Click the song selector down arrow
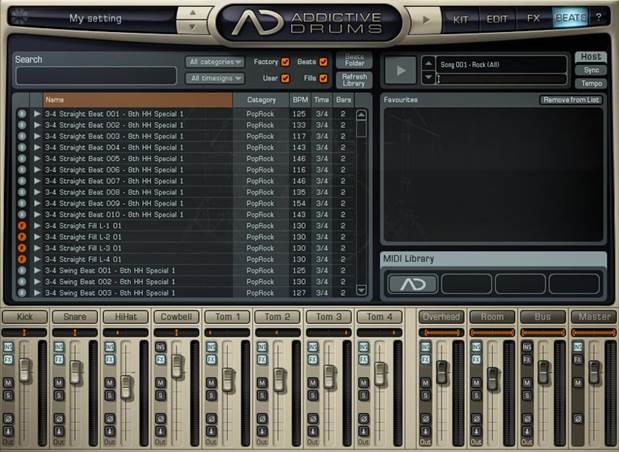This screenshot has height=452, width=619. 428,77
